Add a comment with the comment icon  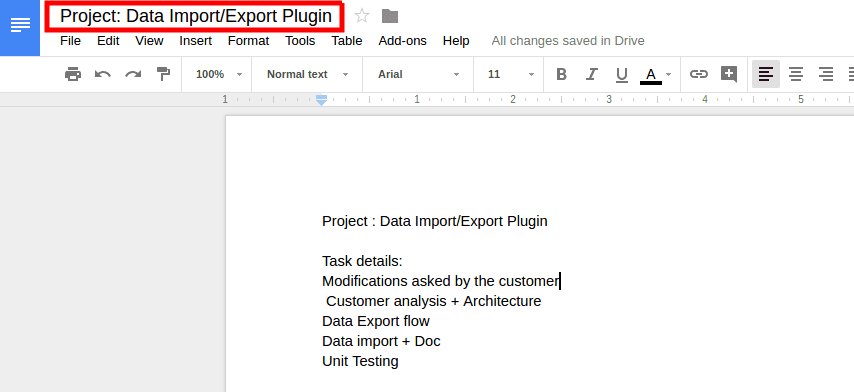pyautogui.click(x=729, y=74)
